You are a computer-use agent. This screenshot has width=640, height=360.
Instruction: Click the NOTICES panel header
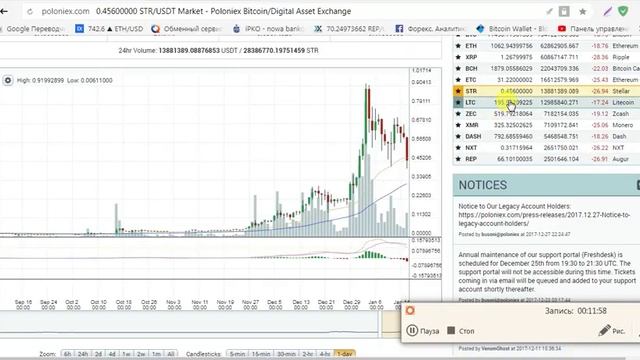tap(546, 185)
